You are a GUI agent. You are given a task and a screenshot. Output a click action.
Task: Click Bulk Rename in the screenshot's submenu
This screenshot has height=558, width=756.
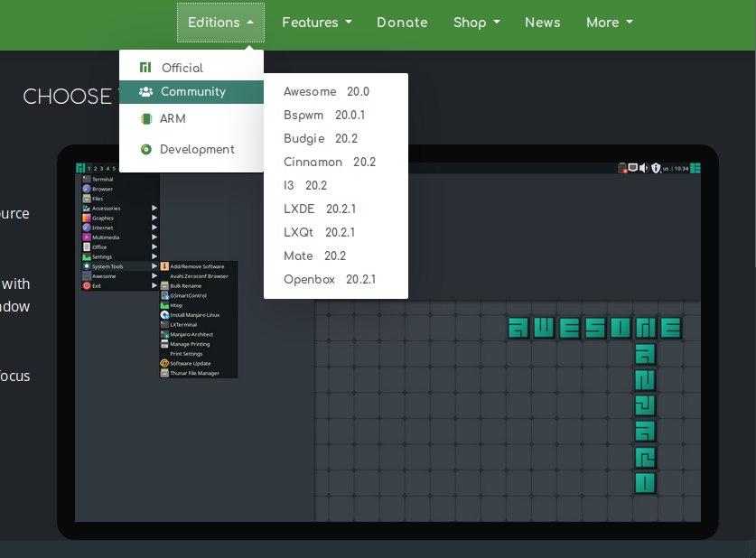pos(198,285)
